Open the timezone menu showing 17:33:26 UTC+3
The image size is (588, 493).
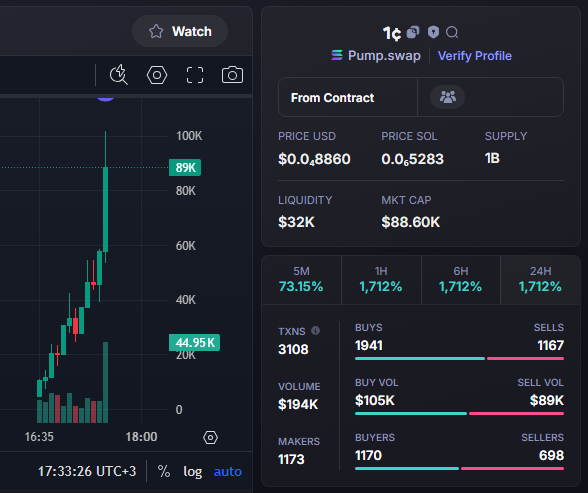click(87, 471)
